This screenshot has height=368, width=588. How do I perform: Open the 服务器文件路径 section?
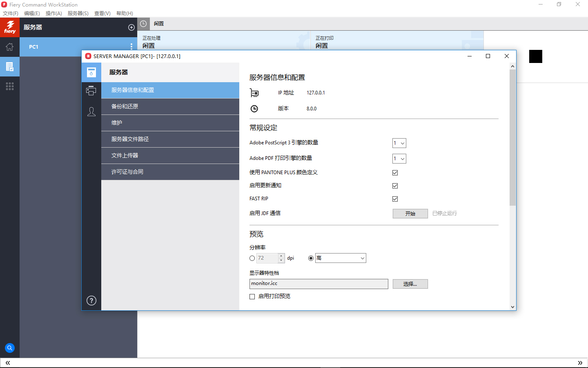[x=170, y=139]
